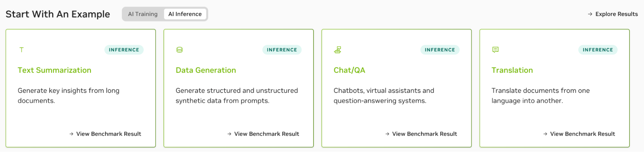
Task: View Benchmark Result for Chat/QA
Action: click(x=424, y=134)
